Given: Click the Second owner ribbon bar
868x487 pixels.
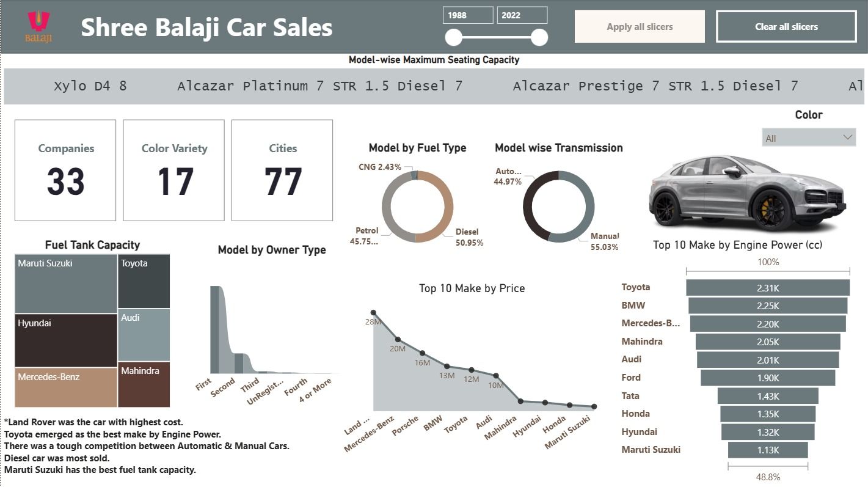Looking at the screenshot, I should 238,363.
